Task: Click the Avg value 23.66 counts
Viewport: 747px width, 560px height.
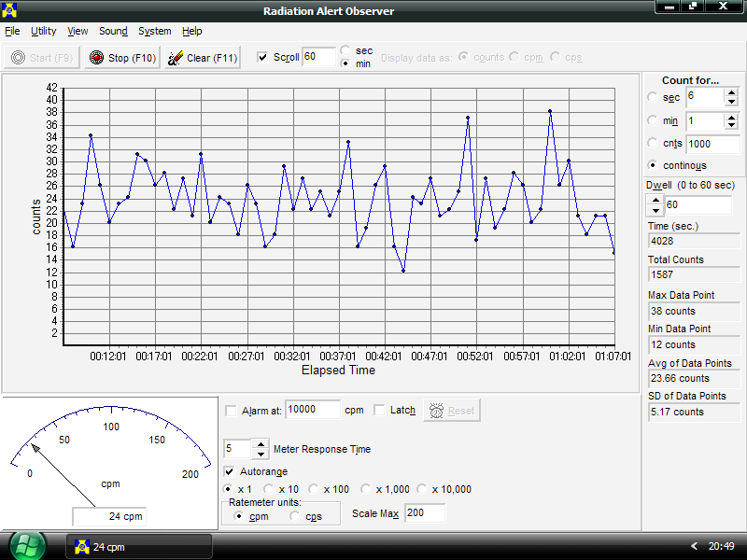Action: (694, 379)
